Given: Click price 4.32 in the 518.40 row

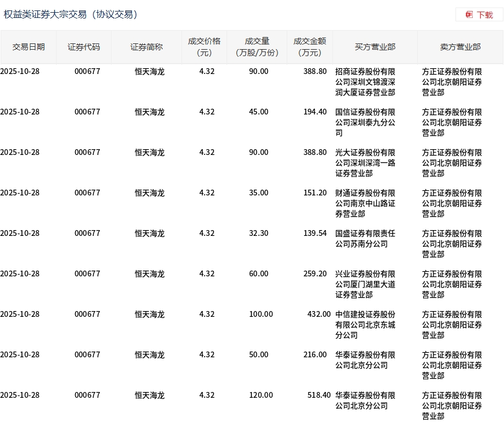Looking at the screenshot, I should pos(207,395).
